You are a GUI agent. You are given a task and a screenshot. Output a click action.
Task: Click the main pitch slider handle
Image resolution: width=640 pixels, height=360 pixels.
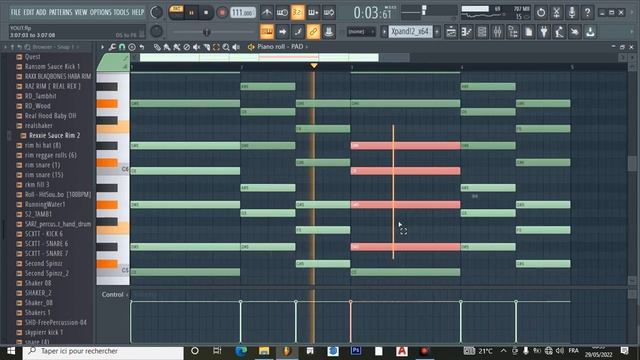pyautogui.click(x=207, y=32)
